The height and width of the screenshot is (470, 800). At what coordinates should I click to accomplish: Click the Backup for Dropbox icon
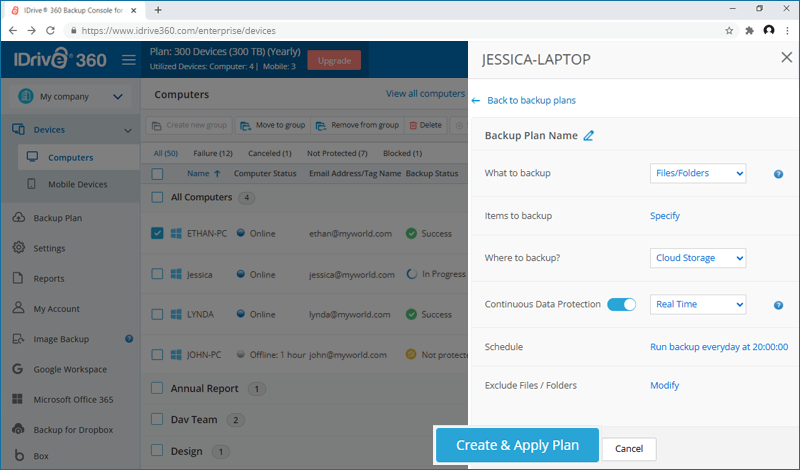pos(18,429)
